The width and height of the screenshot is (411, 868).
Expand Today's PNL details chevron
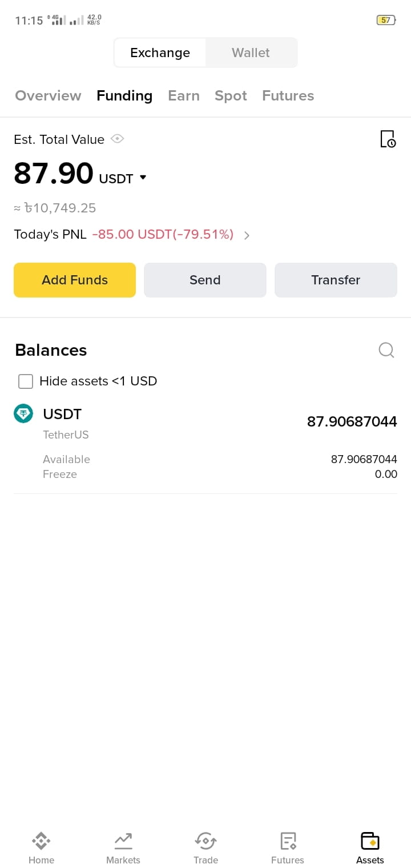click(x=247, y=235)
